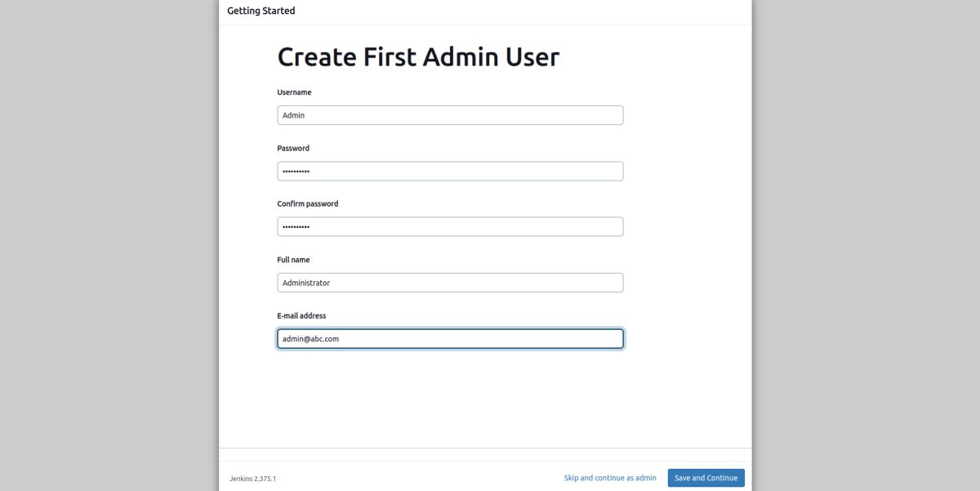
Task: Click the 'Username' field label
Action: point(294,92)
